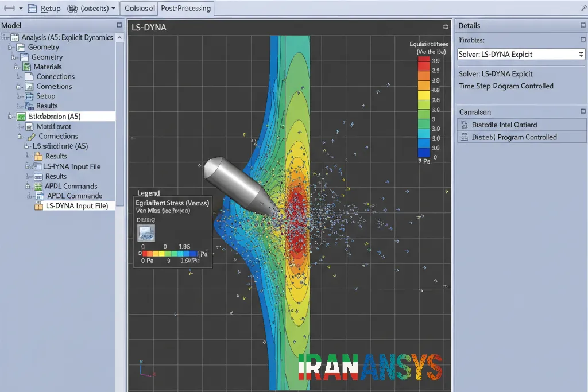This screenshot has width=588, height=392.
Task: Switch to the Post-Processing tab
Action: (x=186, y=8)
